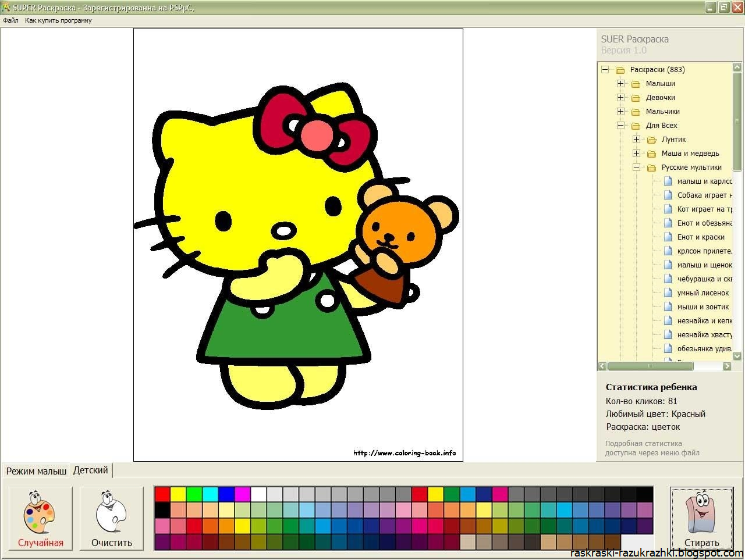Click the page icon beside мыши и зонтик
The width and height of the screenshot is (745, 560).
click(x=668, y=307)
